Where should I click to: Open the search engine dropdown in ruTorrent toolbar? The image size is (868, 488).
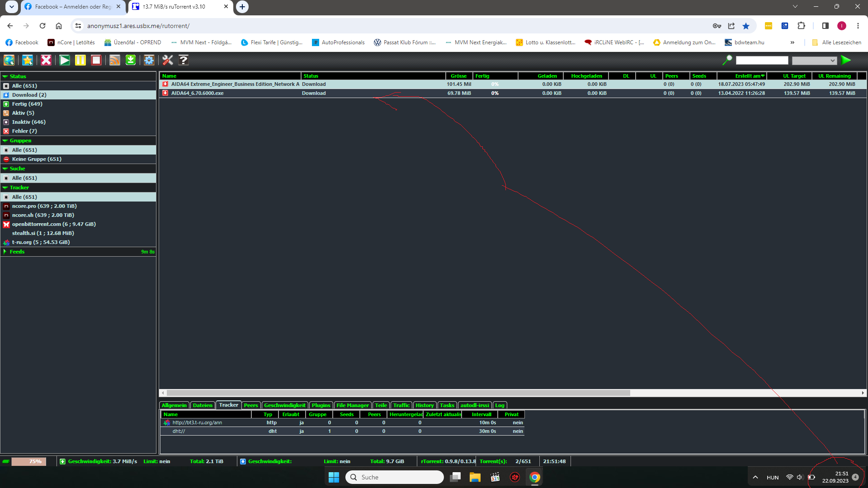(815, 60)
